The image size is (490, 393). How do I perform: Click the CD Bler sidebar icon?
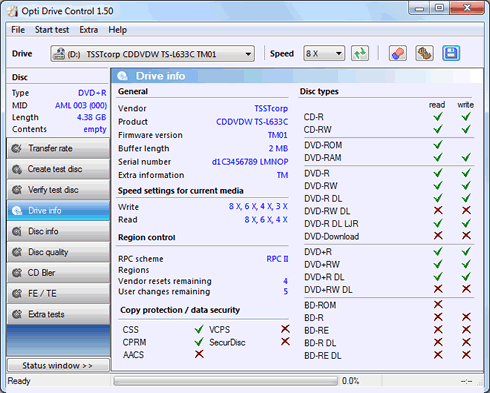17,273
